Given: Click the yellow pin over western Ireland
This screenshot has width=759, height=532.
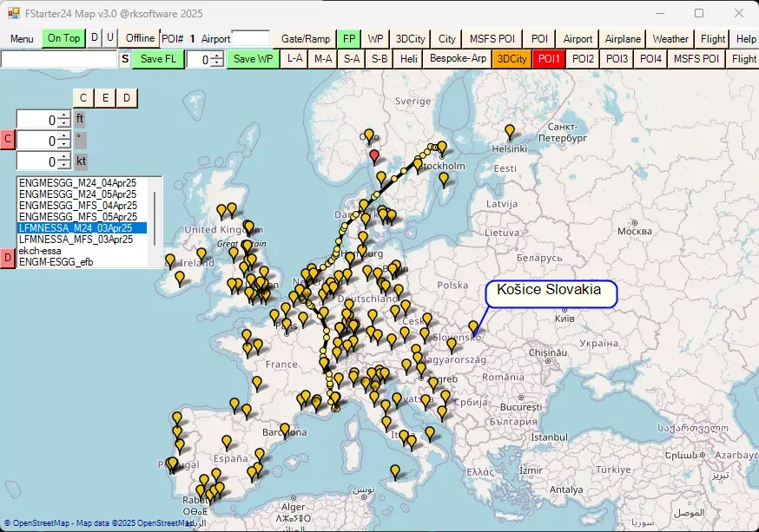Looking at the screenshot, I should pyautogui.click(x=170, y=260).
